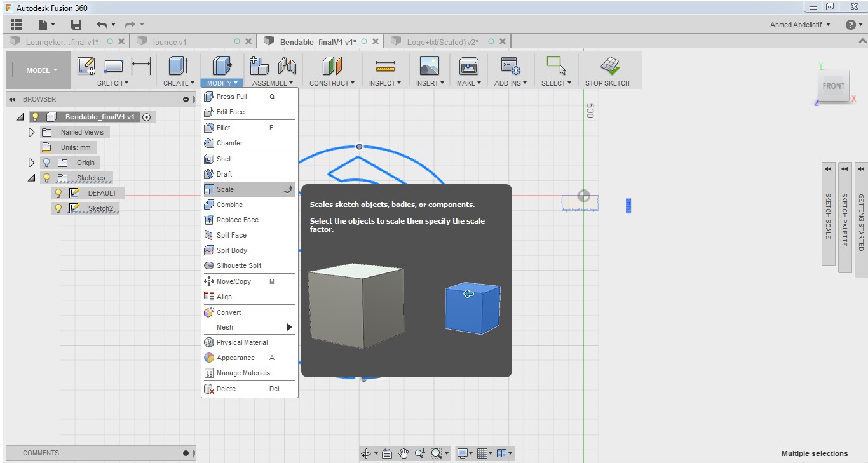The width and height of the screenshot is (868, 463).
Task: Click the Save floppy disk icon
Action: point(76,24)
